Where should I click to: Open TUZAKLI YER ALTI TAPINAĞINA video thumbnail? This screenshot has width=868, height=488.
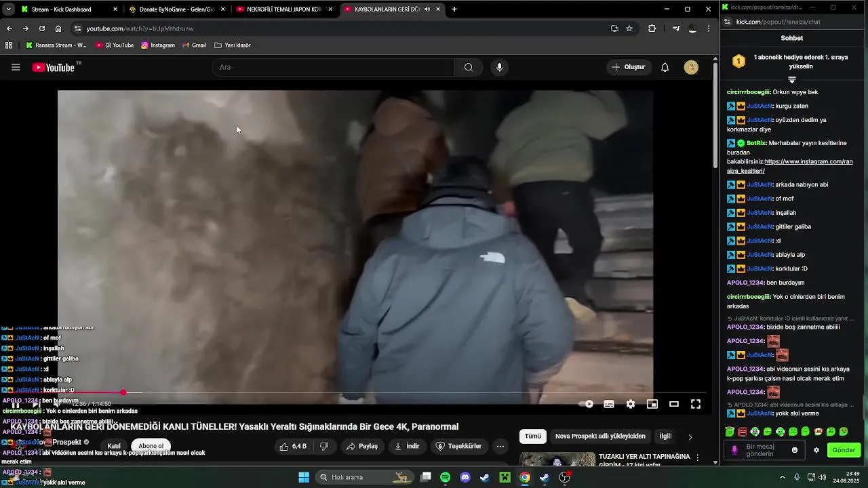coord(557,460)
